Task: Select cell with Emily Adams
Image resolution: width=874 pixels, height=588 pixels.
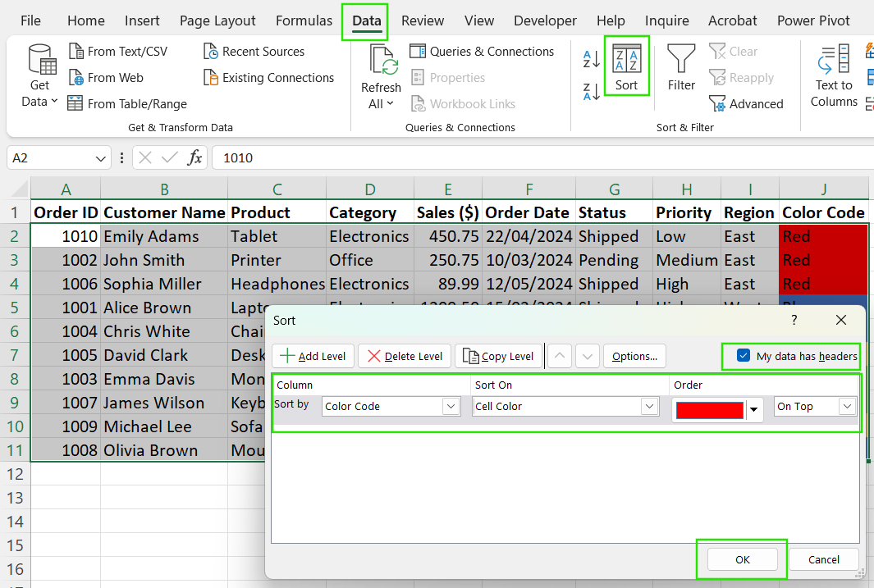Action: 164,236
